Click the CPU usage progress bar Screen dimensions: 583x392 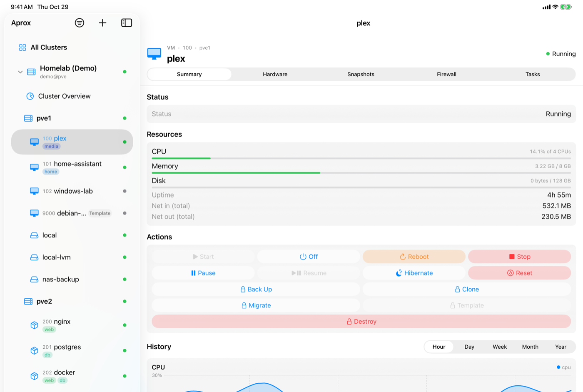[361, 158]
